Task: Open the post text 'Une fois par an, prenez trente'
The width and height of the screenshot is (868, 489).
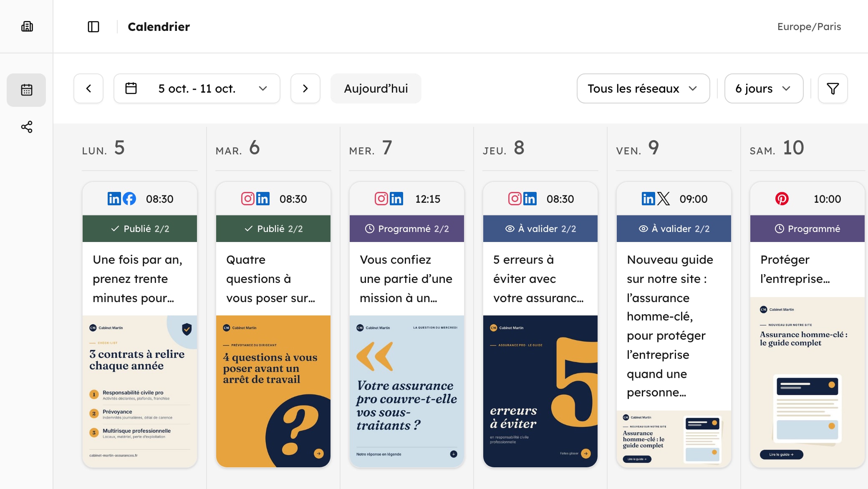Action: (x=138, y=279)
